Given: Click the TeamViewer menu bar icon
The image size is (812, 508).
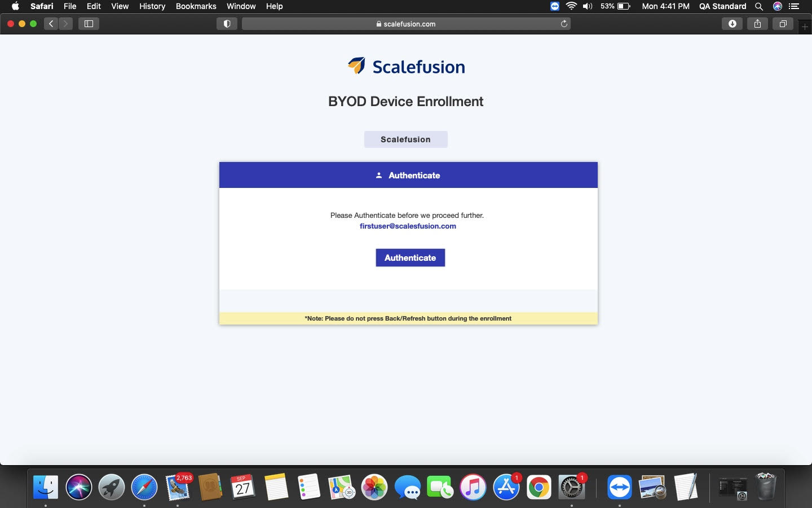Looking at the screenshot, I should coord(555,6).
